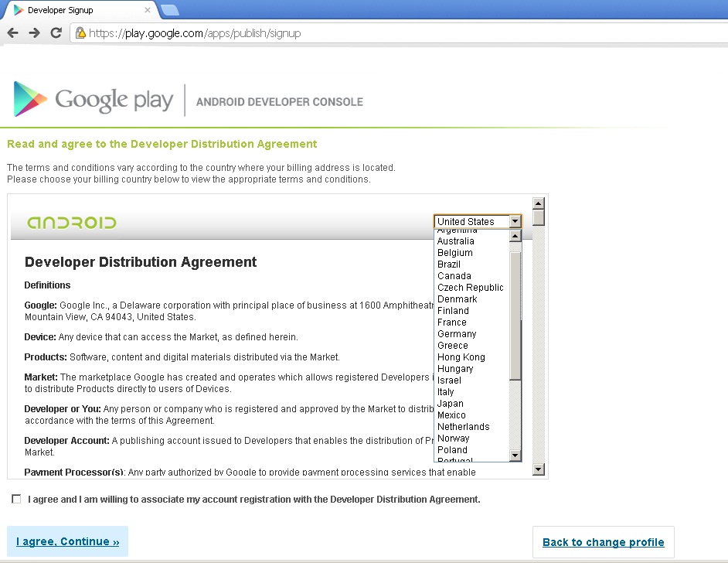Click the country list scroll down arrow
Viewport: 728px width, 563px height.
point(515,456)
